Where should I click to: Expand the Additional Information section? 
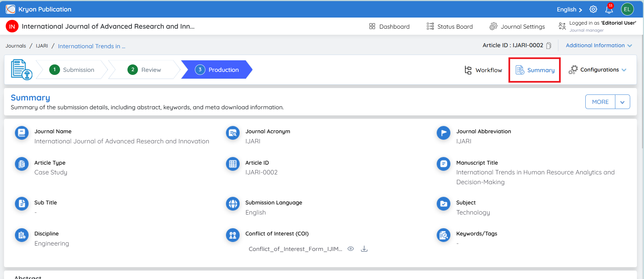(x=599, y=46)
